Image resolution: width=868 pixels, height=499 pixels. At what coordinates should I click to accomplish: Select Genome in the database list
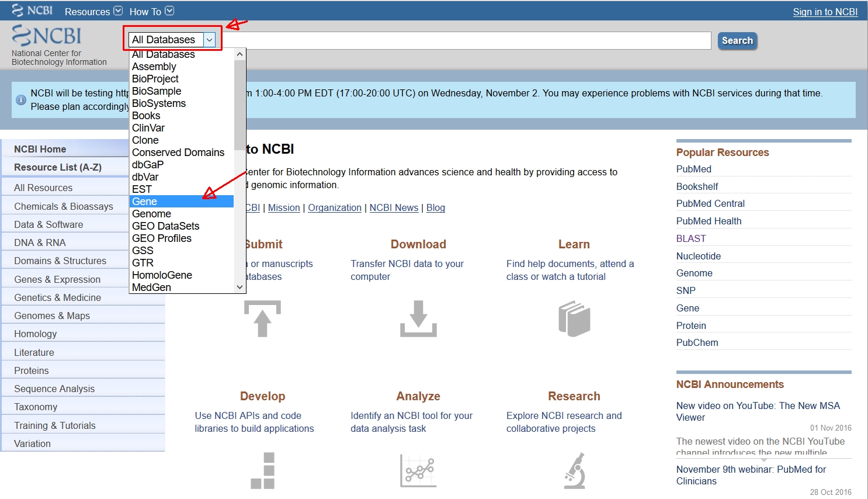click(181, 214)
